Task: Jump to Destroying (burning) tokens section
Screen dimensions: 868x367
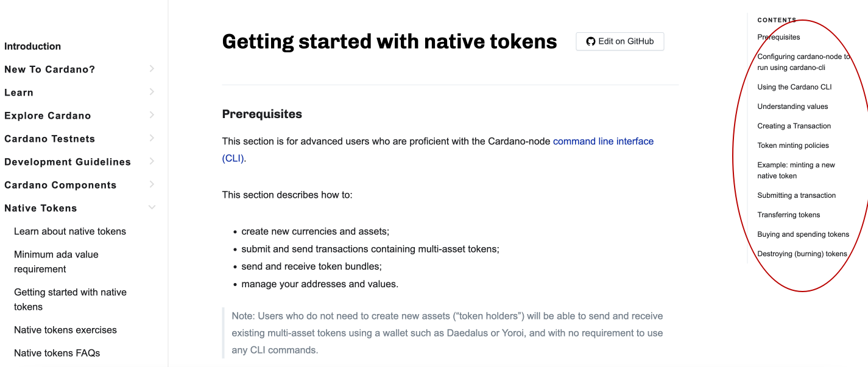Action: (x=802, y=254)
